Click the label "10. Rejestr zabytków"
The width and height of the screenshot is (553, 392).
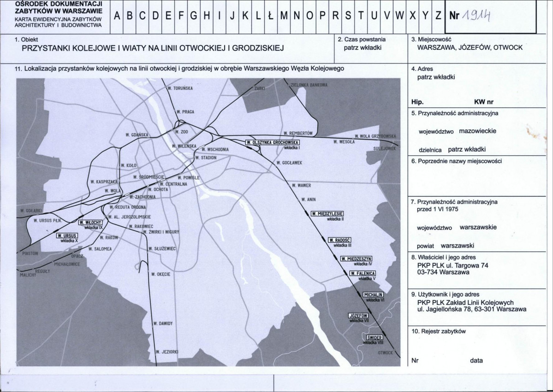[x=438, y=331]
